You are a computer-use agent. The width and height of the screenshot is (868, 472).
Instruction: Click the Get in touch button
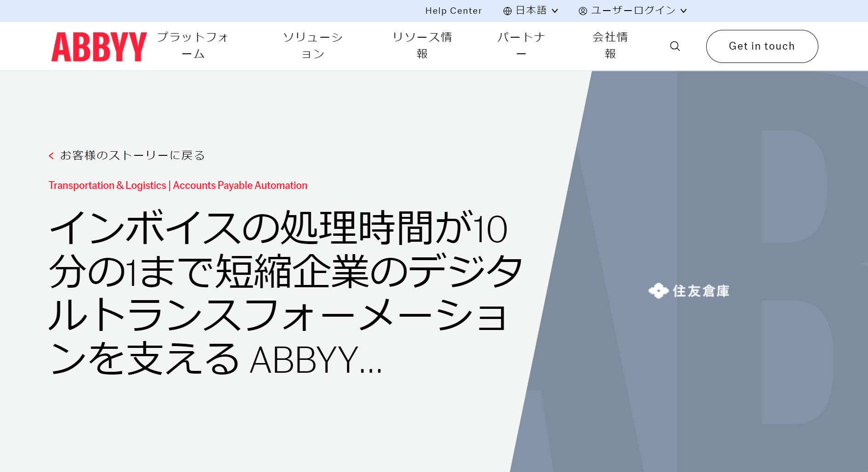tap(762, 46)
